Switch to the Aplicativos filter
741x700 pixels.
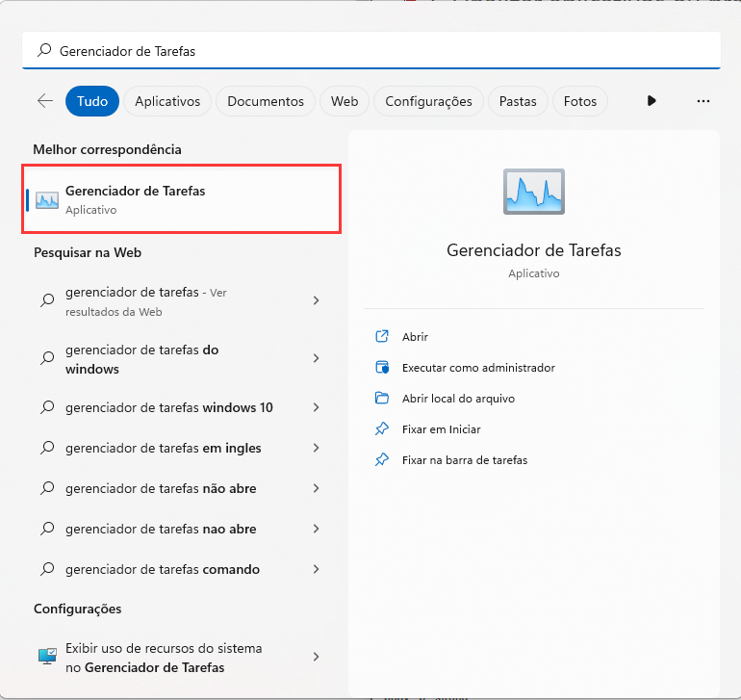[167, 101]
